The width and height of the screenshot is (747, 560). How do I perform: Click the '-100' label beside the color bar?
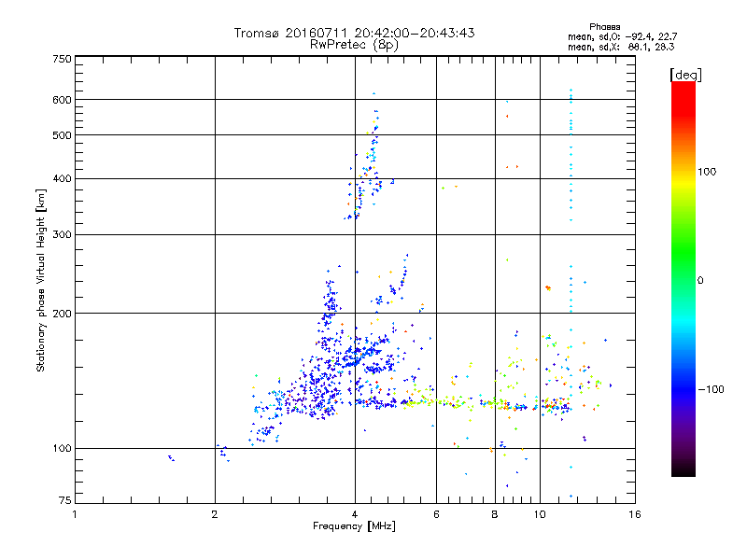point(711,389)
